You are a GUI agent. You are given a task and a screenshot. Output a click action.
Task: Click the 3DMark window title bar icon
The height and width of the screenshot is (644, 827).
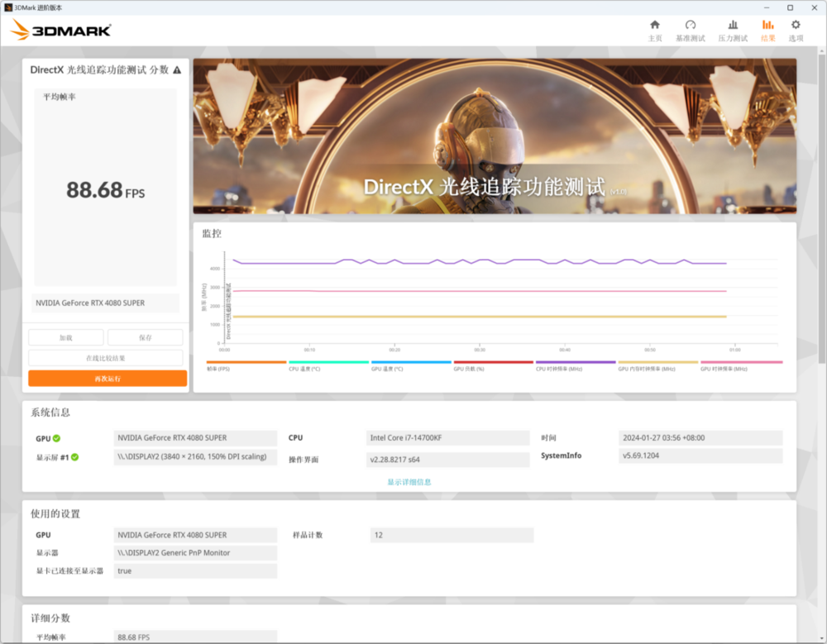tap(8, 7)
